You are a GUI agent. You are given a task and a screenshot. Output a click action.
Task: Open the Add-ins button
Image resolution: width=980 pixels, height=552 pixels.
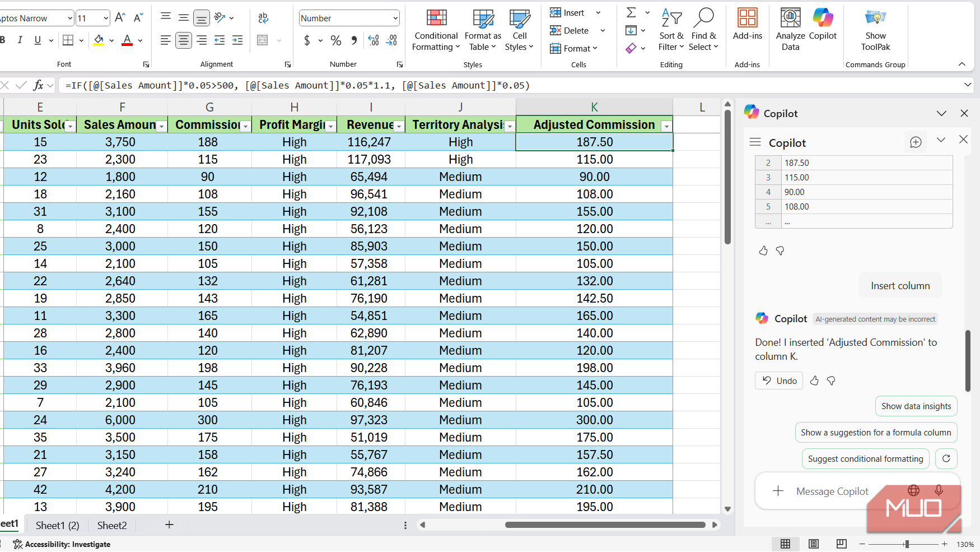pyautogui.click(x=748, y=25)
